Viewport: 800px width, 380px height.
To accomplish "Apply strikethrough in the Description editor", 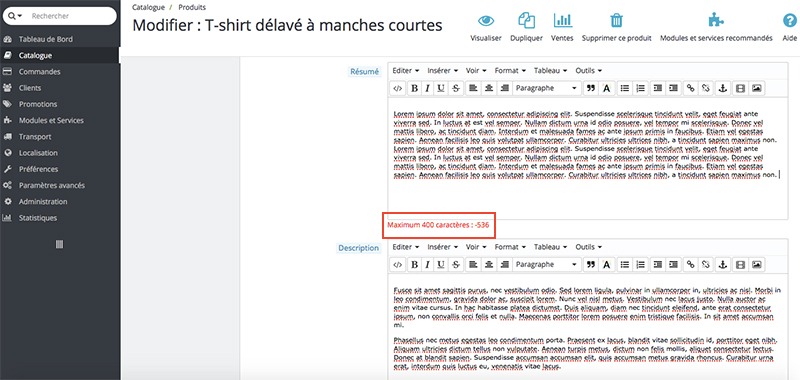I will 456,264.
